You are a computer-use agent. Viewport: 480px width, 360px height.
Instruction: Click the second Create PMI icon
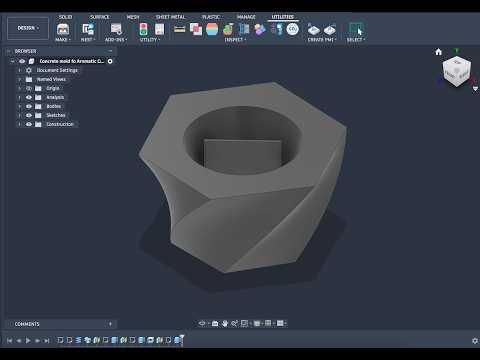tap(330, 30)
